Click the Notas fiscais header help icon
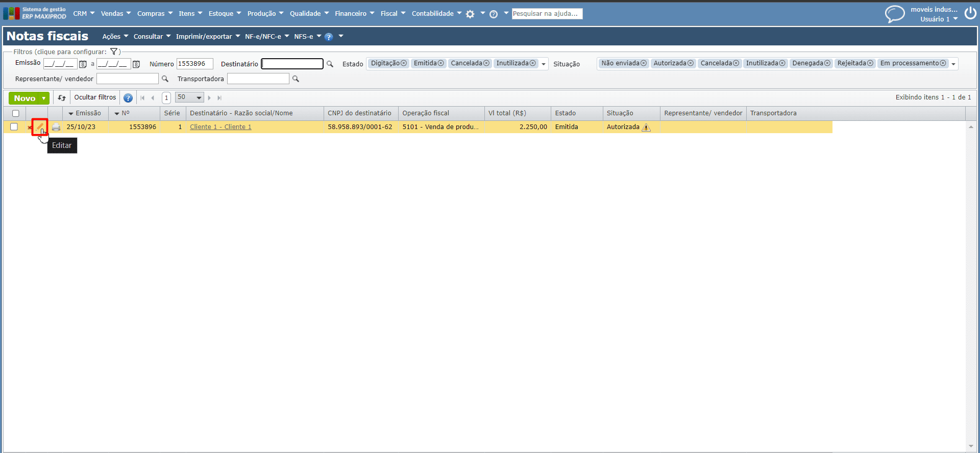The image size is (980, 453). 329,37
